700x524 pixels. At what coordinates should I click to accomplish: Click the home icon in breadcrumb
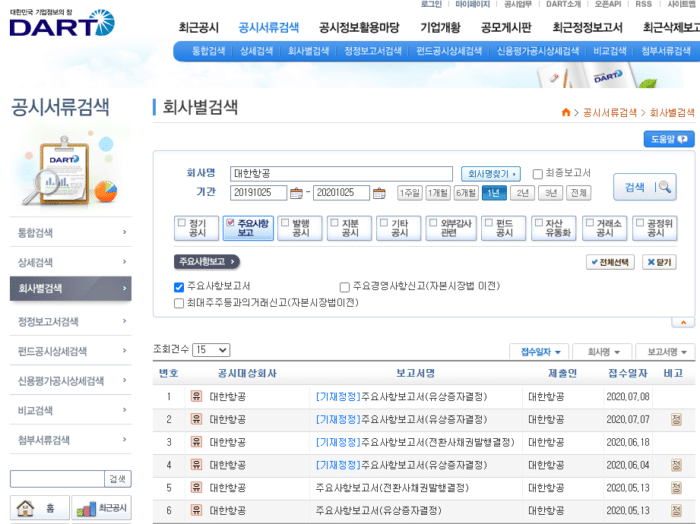[566, 112]
